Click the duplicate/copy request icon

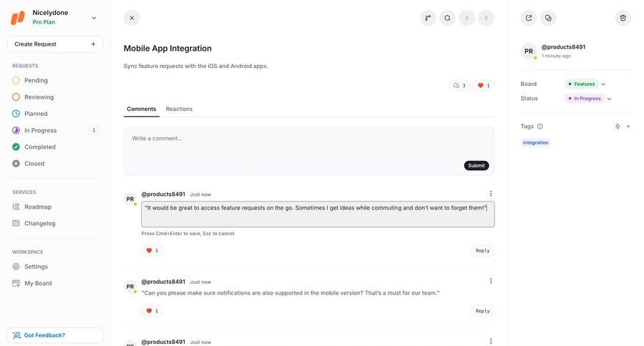[548, 18]
